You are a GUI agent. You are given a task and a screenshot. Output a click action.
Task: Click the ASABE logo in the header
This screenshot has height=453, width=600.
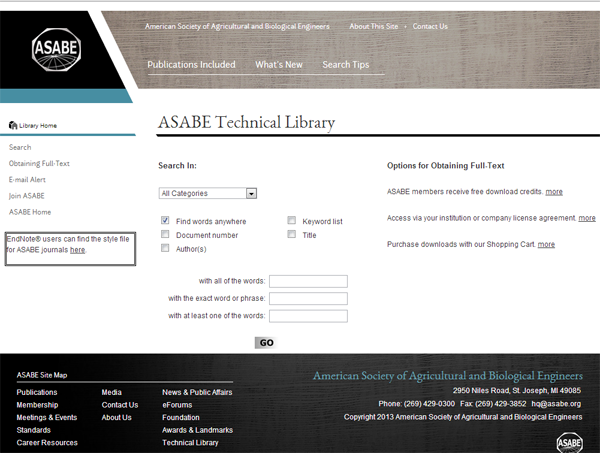[x=56, y=49]
